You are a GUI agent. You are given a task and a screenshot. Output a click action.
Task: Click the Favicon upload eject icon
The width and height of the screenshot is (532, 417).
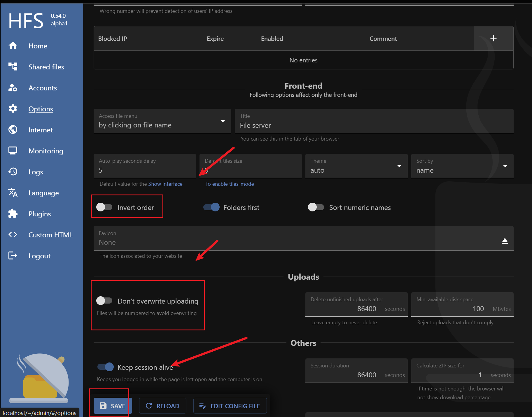click(x=505, y=241)
